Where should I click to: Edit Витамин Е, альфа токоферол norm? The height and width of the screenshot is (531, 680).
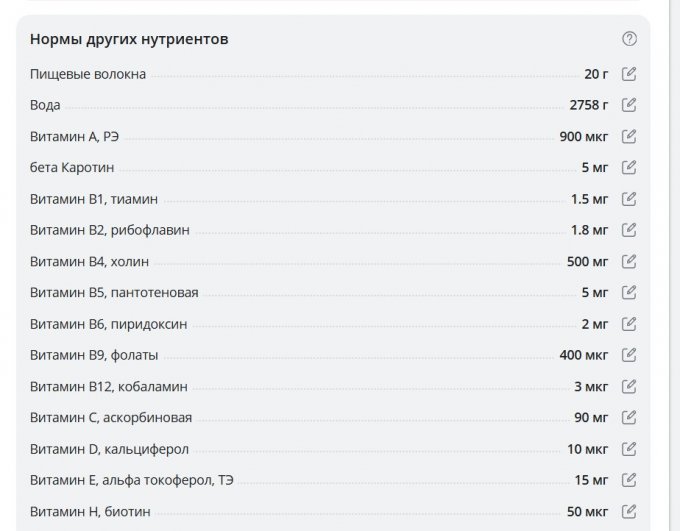pos(629,479)
